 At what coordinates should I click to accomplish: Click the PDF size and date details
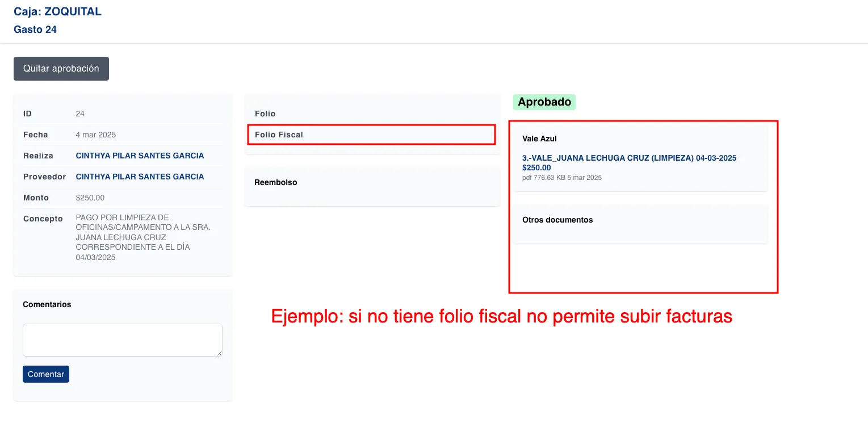561,178
